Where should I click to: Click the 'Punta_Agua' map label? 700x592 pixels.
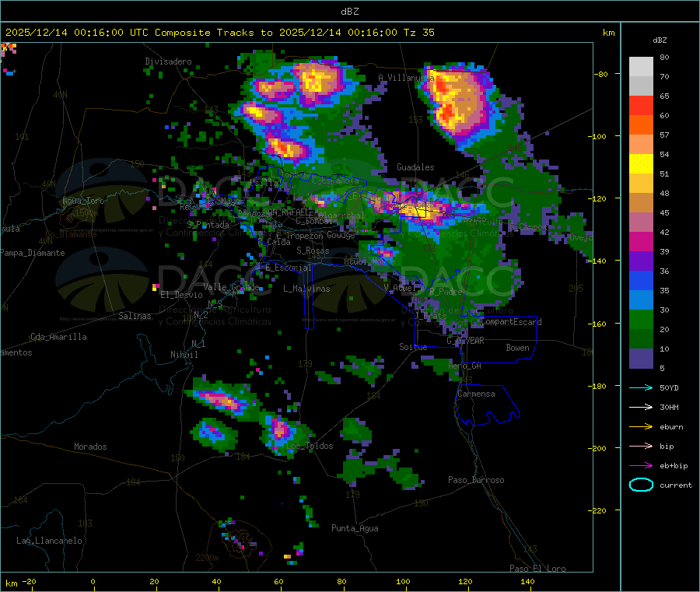[355, 529]
